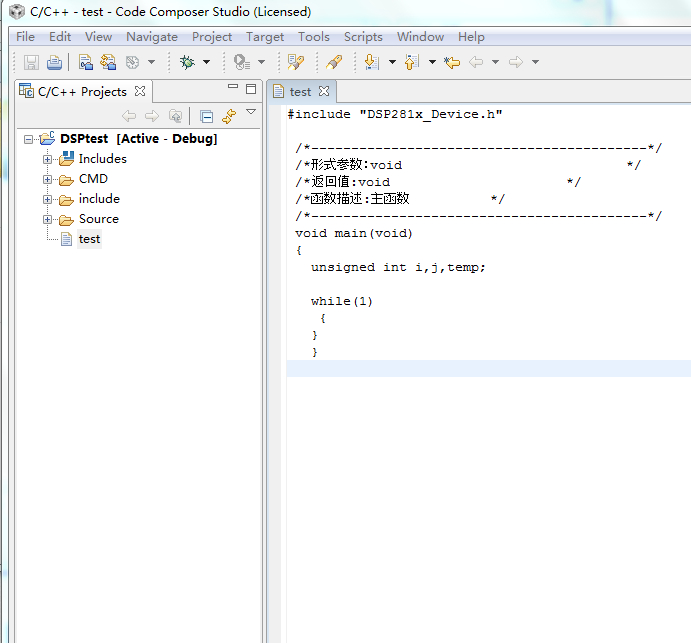Open the Target menu

click(265, 37)
